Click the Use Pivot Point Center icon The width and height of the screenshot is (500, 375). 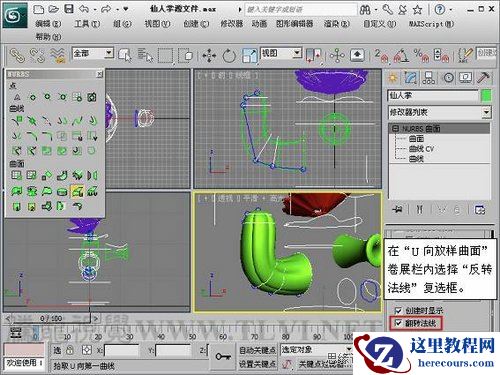point(314,56)
